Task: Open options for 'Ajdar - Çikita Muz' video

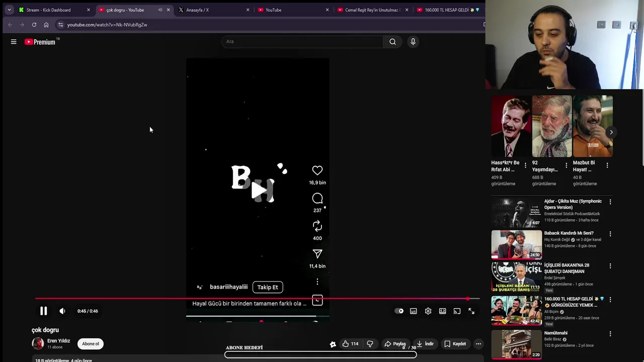Action: [x=610, y=202]
